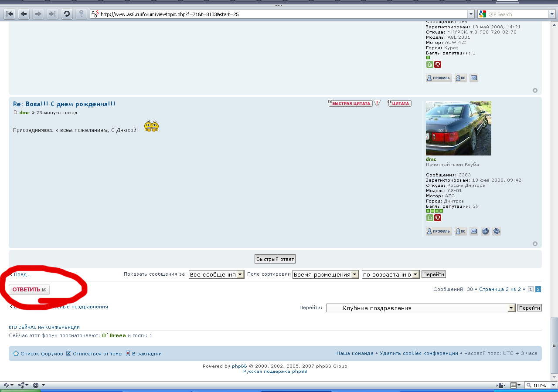Give dmc a thumbs-down reputation point
This screenshot has height=392, width=558.
[x=438, y=218]
